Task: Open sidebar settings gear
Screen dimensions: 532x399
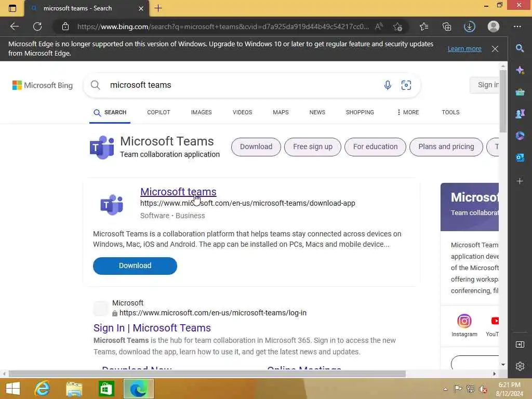Action: tap(520, 366)
